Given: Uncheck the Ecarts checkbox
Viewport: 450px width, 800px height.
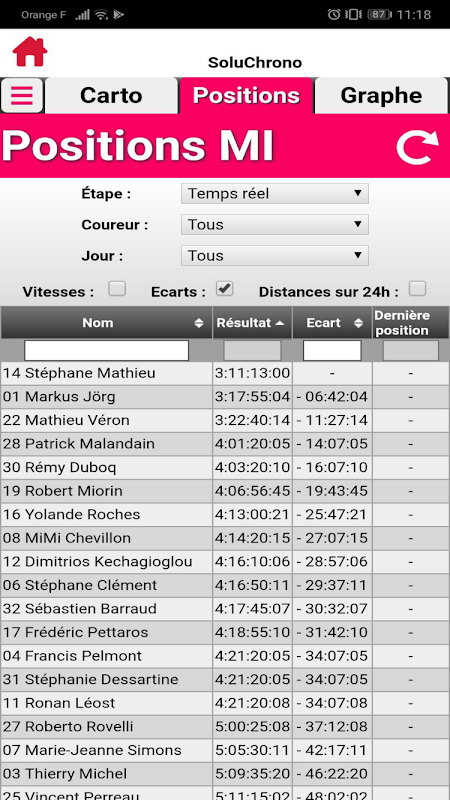Looking at the screenshot, I should [224, 289].
